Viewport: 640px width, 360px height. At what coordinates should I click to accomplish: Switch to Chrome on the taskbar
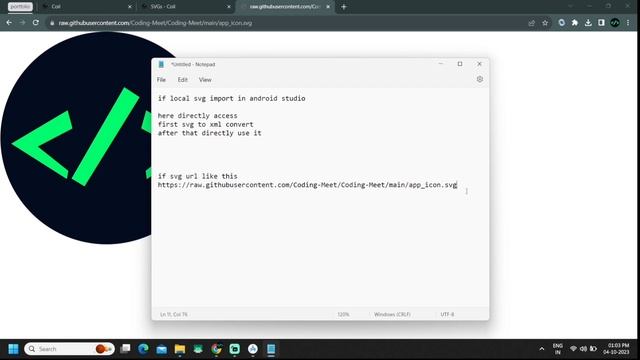coord(216,349)
